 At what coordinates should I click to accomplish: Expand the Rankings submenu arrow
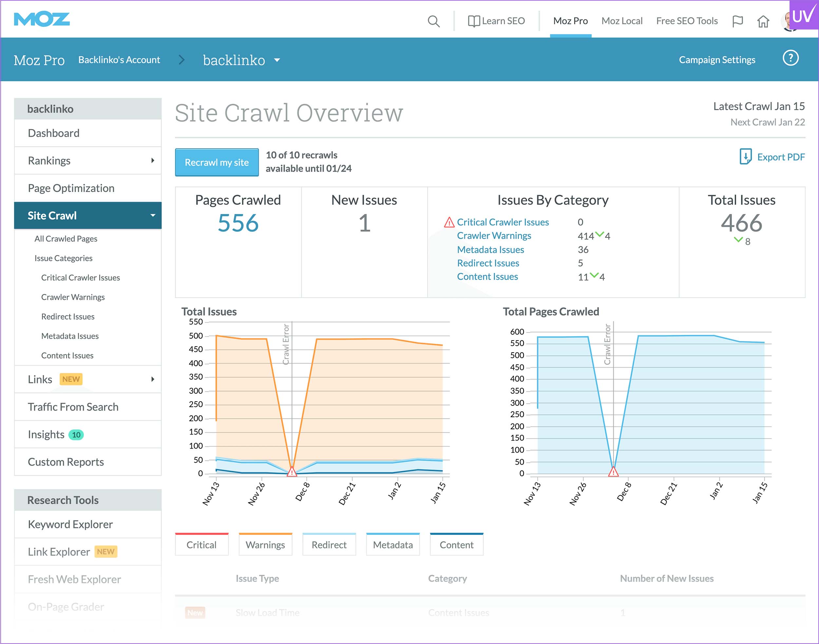click(x=153, y=161)
